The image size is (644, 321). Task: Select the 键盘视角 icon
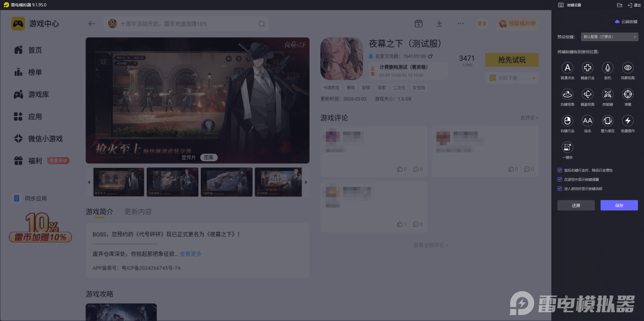[588, 94]
